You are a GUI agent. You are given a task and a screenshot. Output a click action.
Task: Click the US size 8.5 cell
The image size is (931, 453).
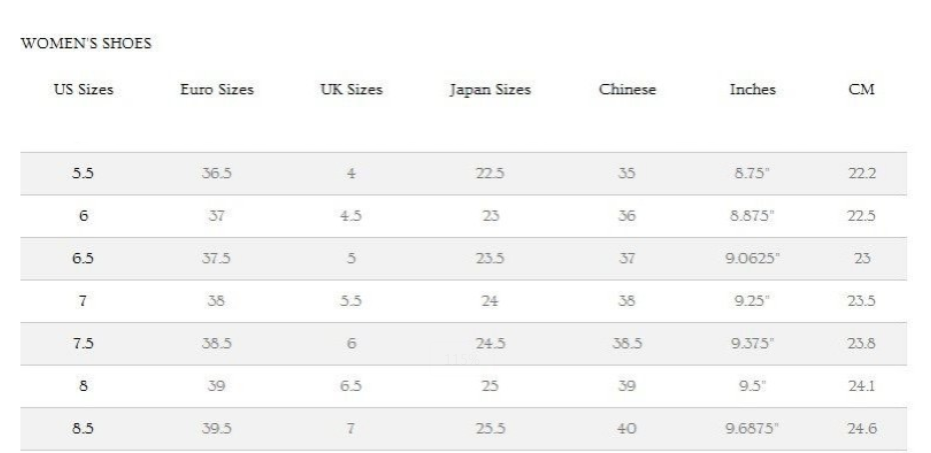(83, 429)
